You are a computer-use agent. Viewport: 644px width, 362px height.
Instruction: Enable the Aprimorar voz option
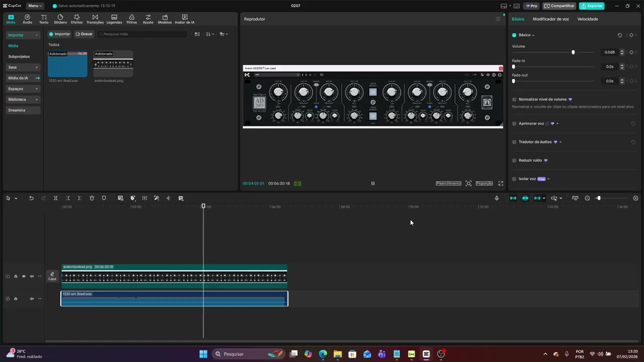tap(514, 124)
